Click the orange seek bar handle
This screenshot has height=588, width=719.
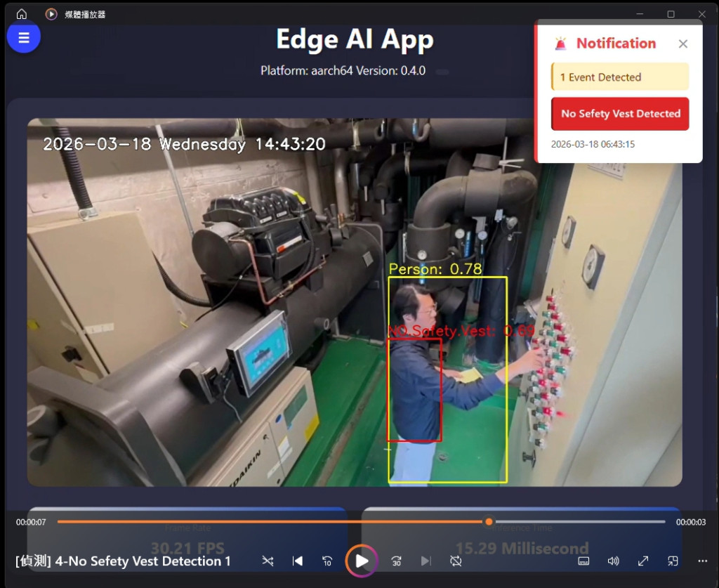(x=489, y=521)
